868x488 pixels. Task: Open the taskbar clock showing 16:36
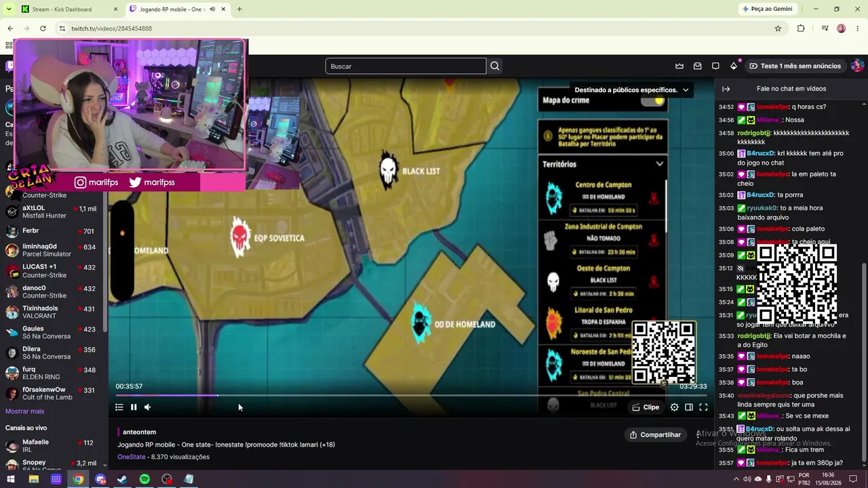829,479
